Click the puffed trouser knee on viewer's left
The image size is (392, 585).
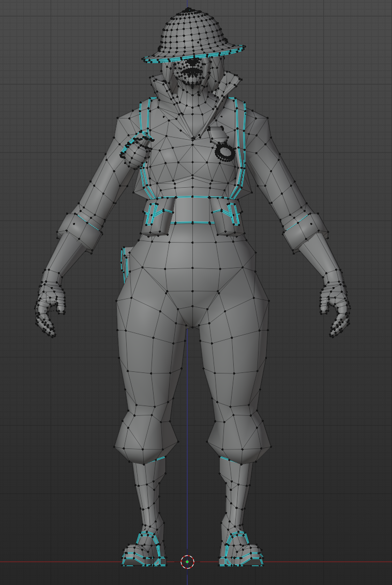pos(145,437)
